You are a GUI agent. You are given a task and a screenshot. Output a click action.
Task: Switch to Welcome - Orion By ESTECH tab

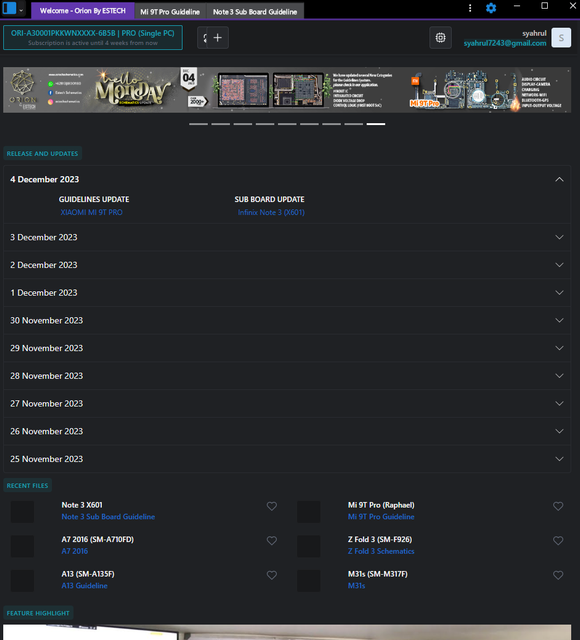(82, 11)
